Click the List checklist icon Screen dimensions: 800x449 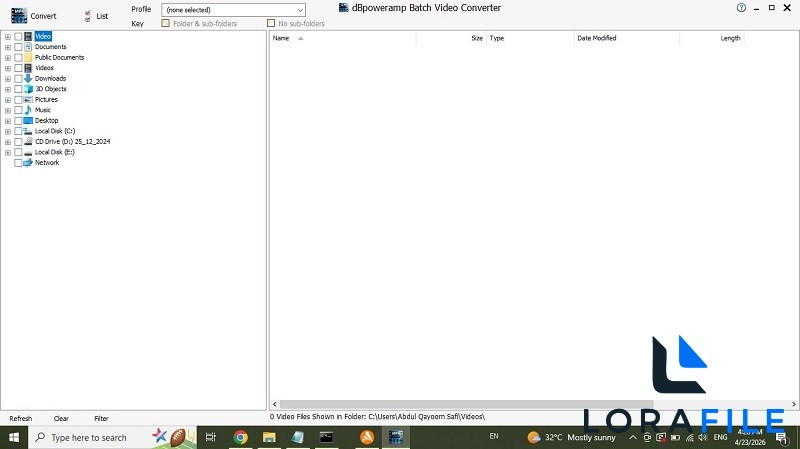[x=88, y=16]
